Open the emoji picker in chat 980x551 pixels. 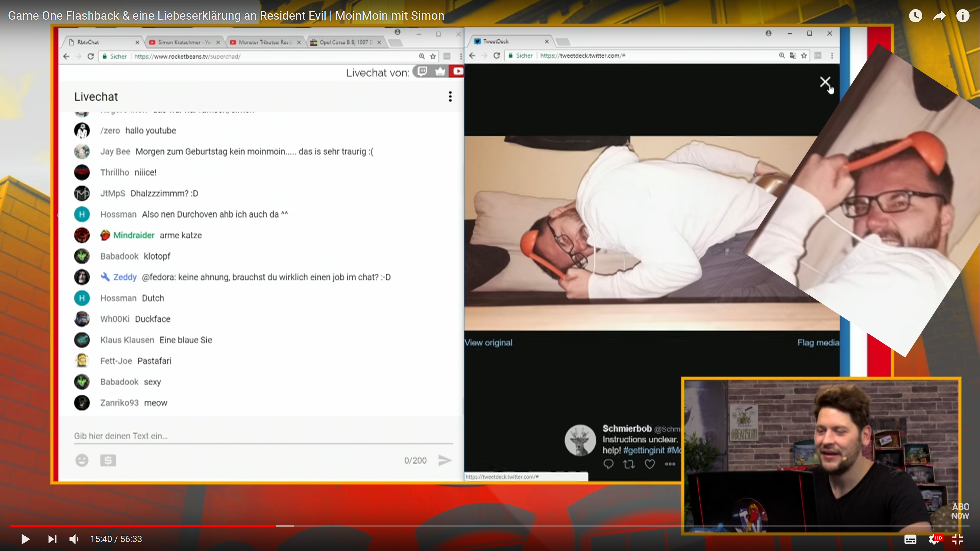(x=82, y=460)
